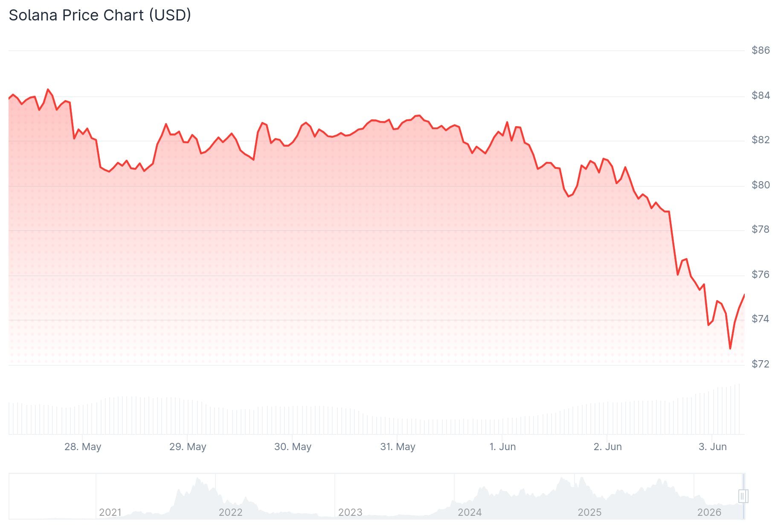This screenshot has width=778, height=532.
Task: Click the price peak above $84 at chart start
Action: [x=48, y=90]
